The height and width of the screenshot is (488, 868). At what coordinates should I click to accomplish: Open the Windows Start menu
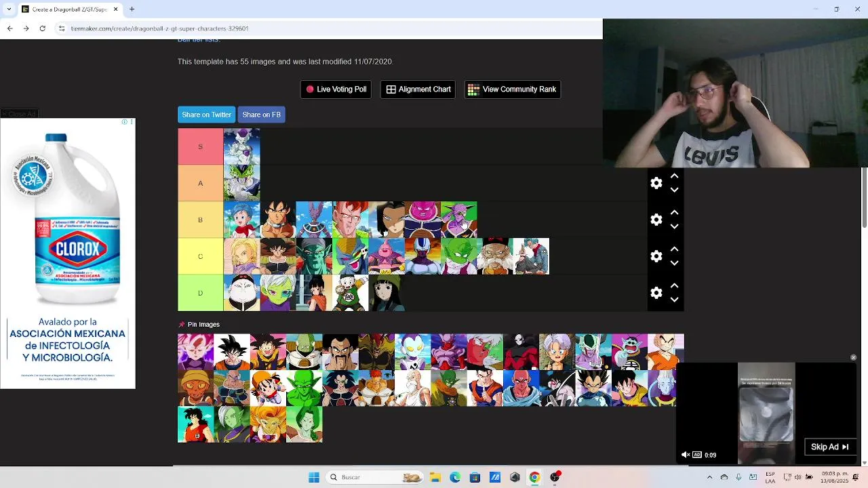coord(314,477)
